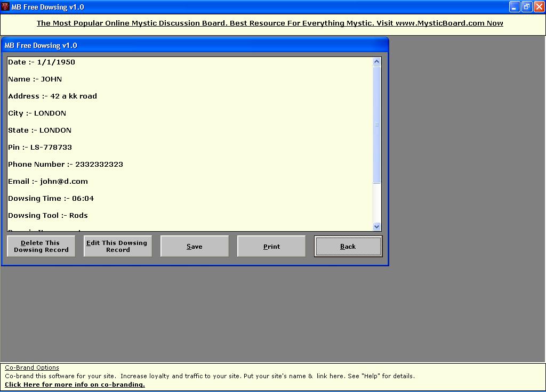Click Edit This Dowsing Record button
Screen dimensions: 546x392
118,246
